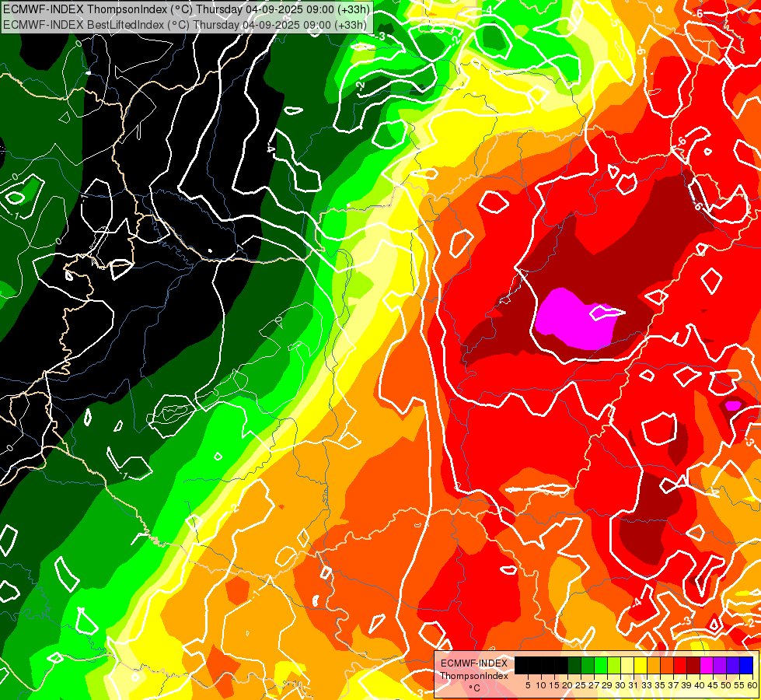Click the BestLiftedIndex title line at top
The image size is (761, 700).
[185, 25]
